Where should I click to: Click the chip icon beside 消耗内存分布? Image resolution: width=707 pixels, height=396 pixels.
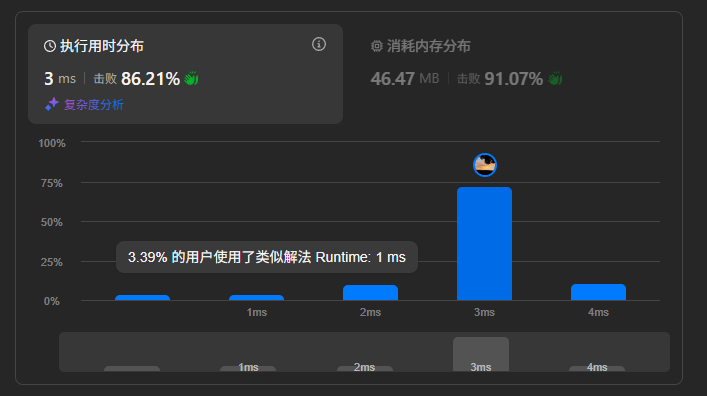click(376, 46)
